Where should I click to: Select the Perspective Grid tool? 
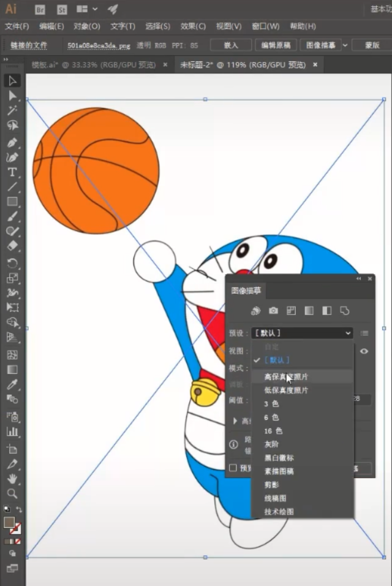(12, 337)
